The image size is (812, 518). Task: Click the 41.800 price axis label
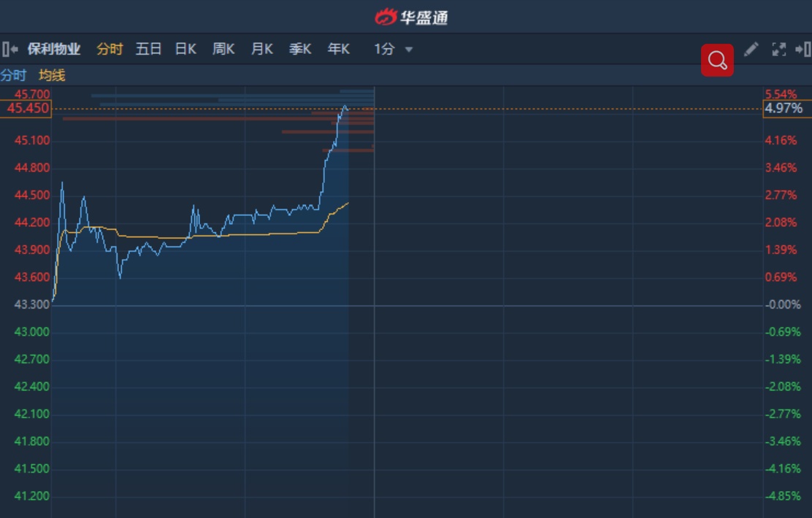tap(31, 441)
